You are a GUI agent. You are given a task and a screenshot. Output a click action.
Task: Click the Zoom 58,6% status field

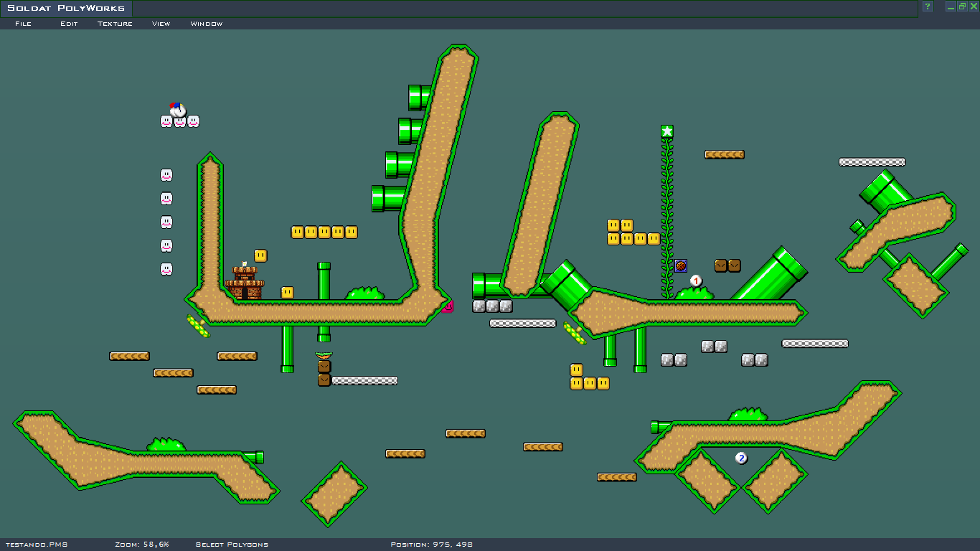141,545
